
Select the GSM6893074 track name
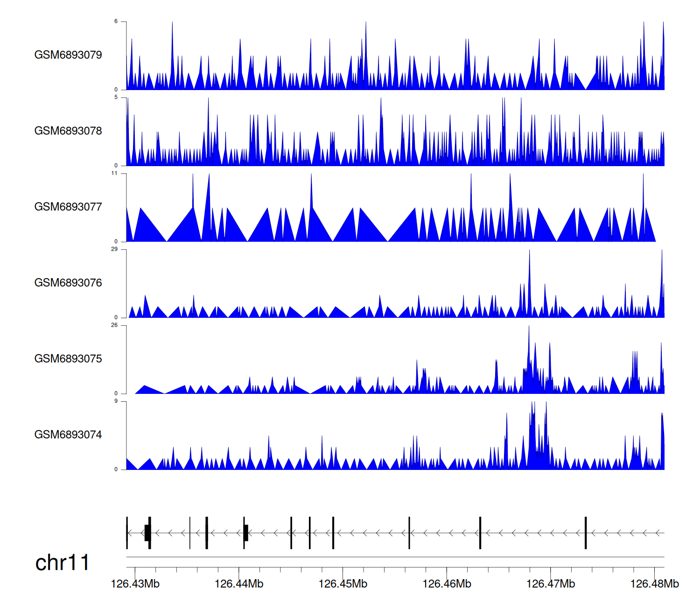[68, 435]
